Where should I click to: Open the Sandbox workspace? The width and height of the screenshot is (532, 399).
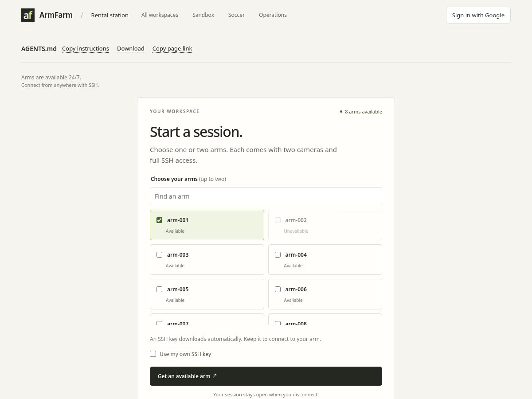click(x=203, y=15)
